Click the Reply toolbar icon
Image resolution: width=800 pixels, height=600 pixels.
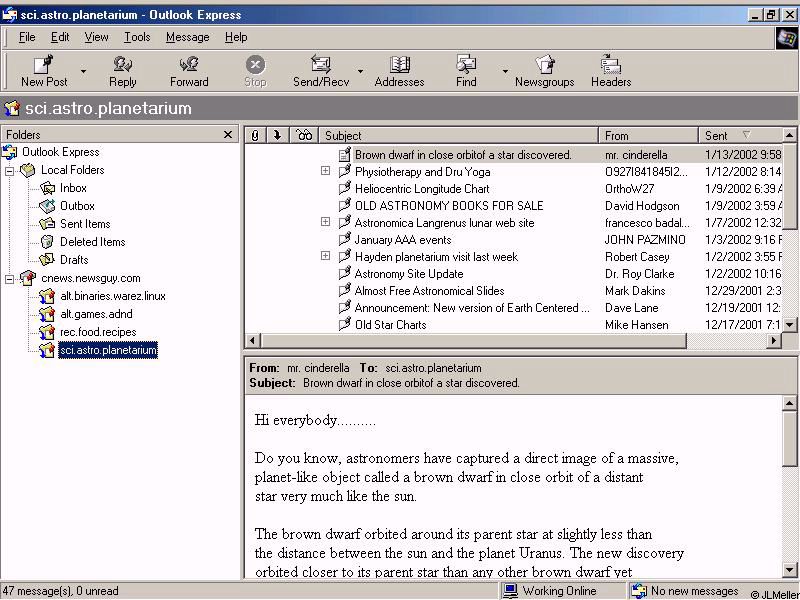click(x=123, y=66)
